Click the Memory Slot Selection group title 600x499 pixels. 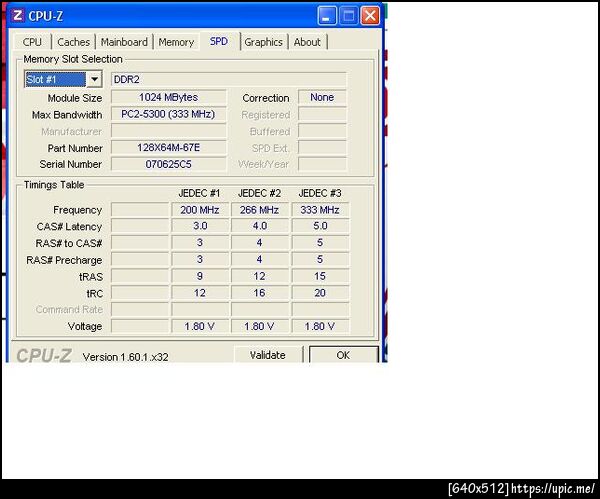coord(73,59)
